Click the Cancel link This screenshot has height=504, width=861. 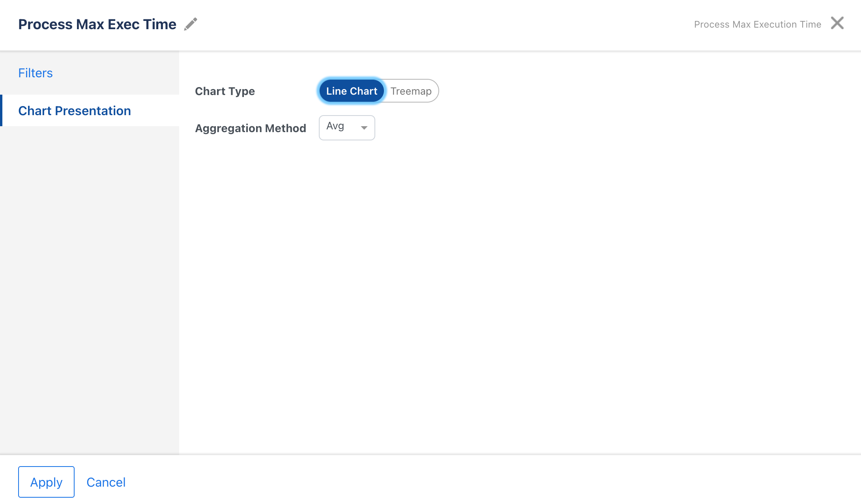106,482
